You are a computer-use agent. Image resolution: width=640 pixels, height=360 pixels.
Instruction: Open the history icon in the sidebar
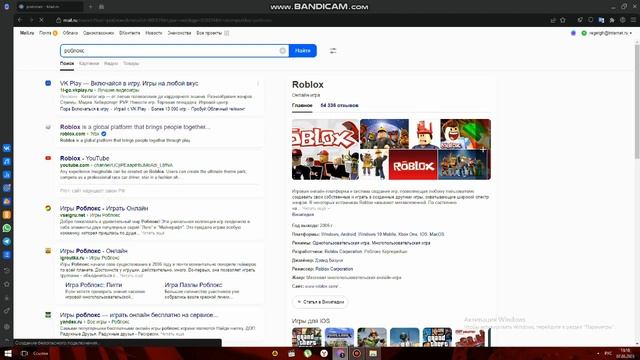click(7, 270)
